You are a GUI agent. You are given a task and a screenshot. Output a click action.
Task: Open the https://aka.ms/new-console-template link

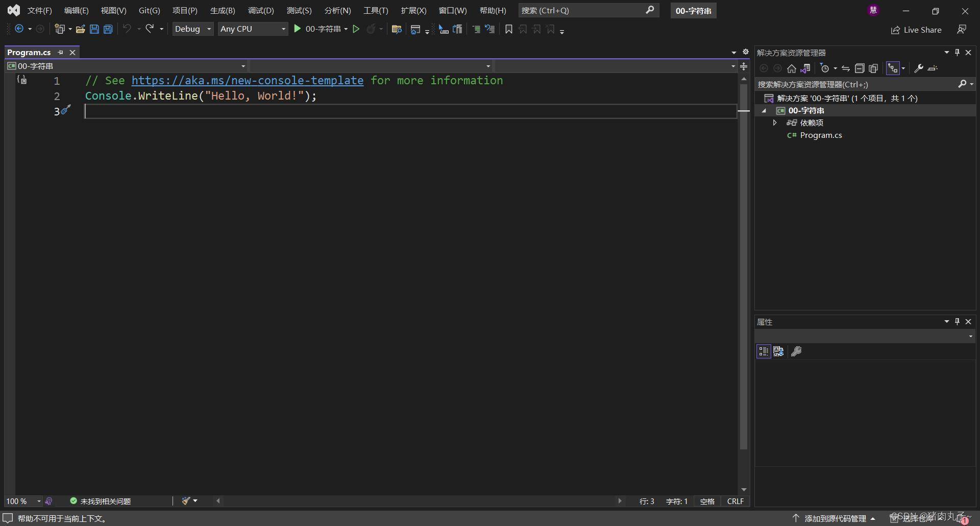tap(248, 80)
